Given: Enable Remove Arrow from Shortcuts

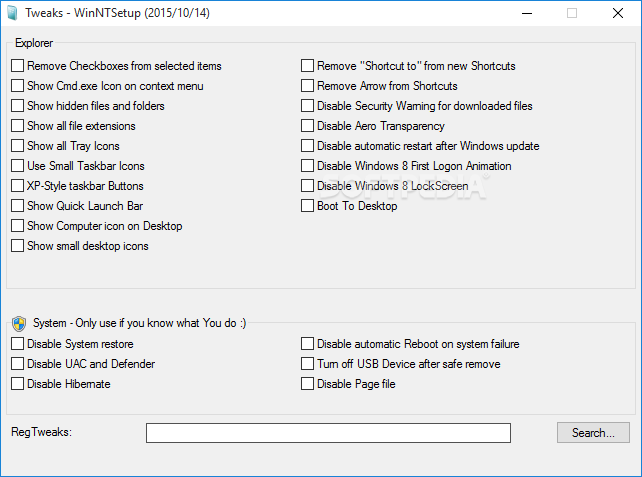Looking at the screenshot, I should coord(307,86).
